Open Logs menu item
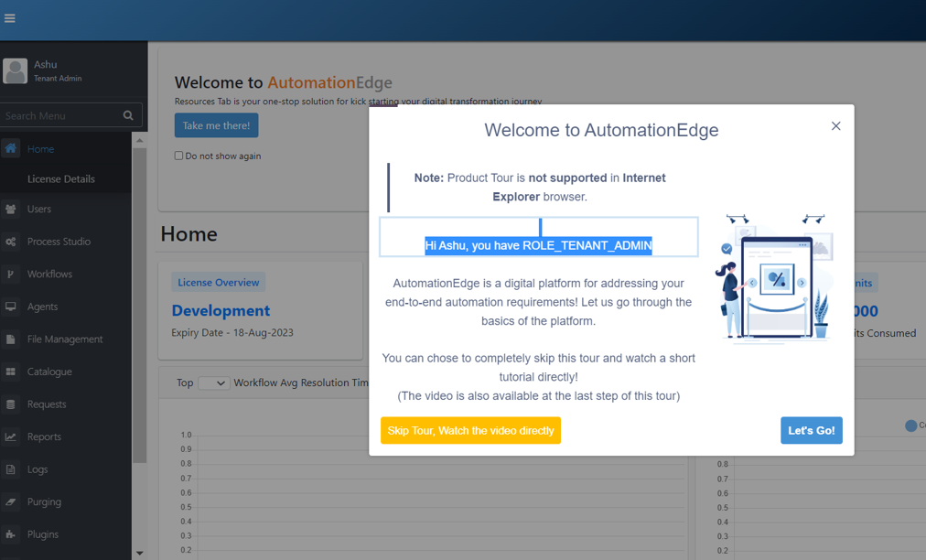926x560 pixels. tap(38, 469)
